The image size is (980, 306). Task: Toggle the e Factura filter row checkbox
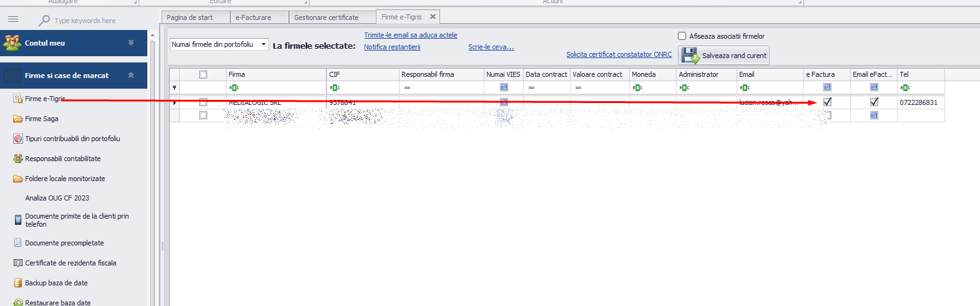827,87
